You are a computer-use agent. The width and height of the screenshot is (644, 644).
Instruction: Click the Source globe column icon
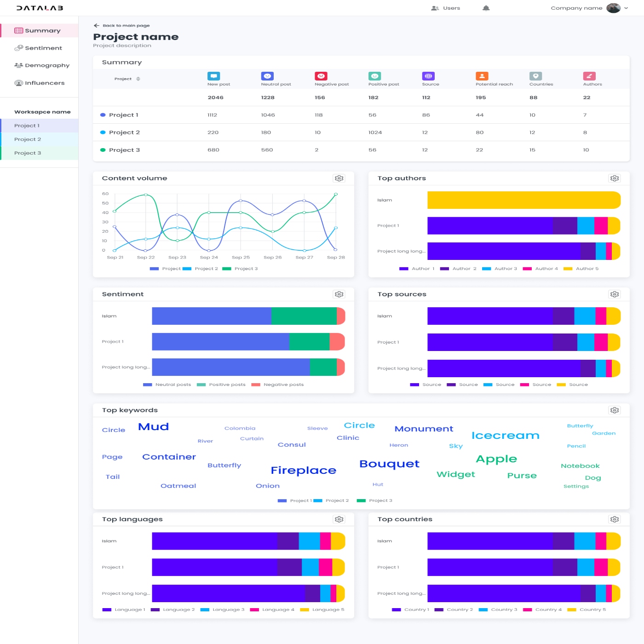(428, 76)
